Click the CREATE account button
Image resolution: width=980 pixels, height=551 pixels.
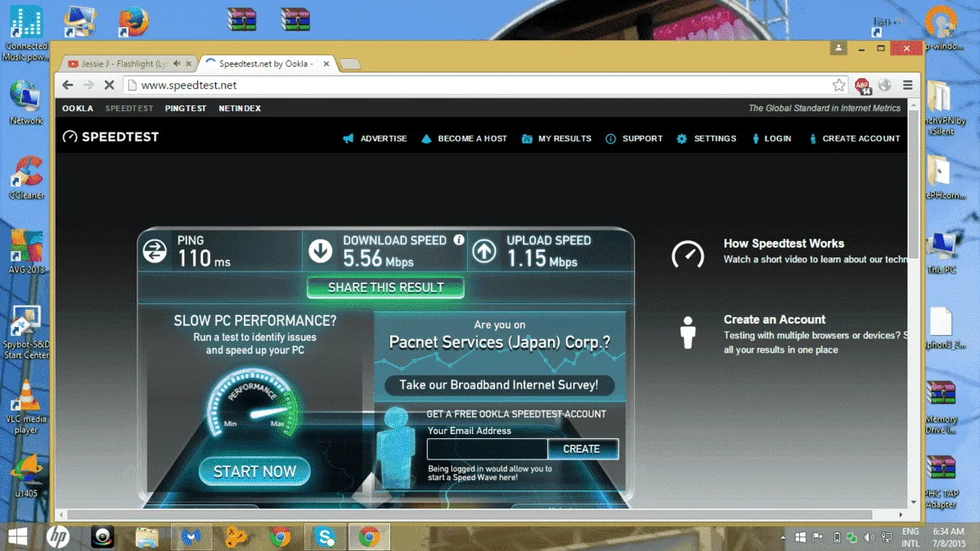[x=582, y=449]
